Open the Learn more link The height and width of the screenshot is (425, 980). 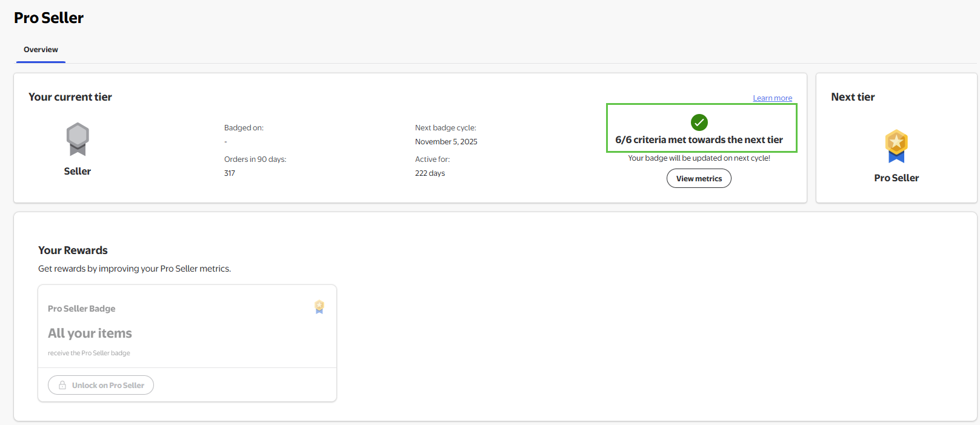point(772,98)
